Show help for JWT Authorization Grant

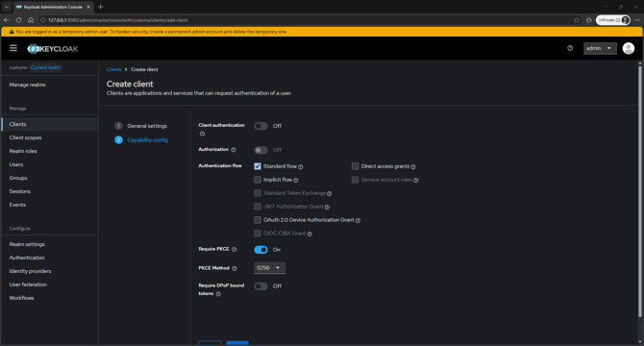click(327, 207)
